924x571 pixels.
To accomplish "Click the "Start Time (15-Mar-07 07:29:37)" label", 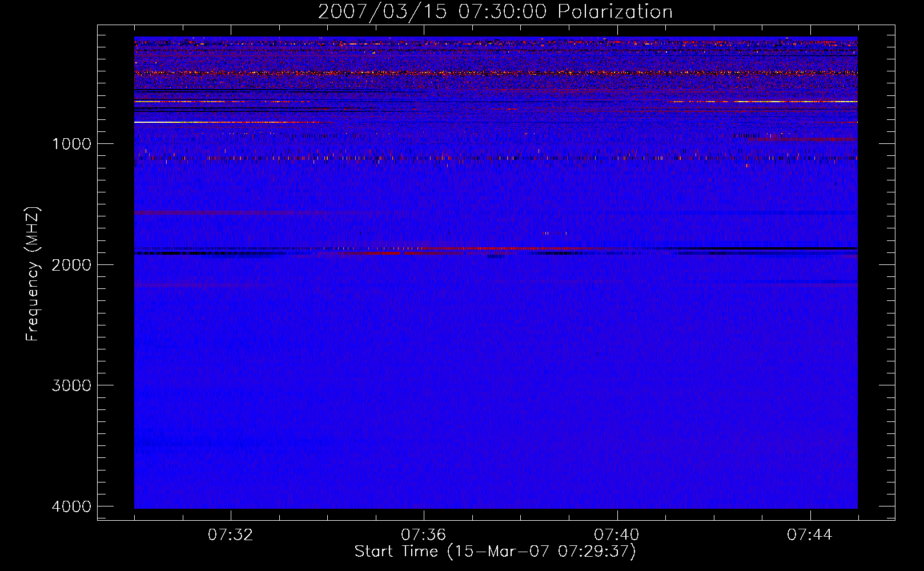I will 495,552.
